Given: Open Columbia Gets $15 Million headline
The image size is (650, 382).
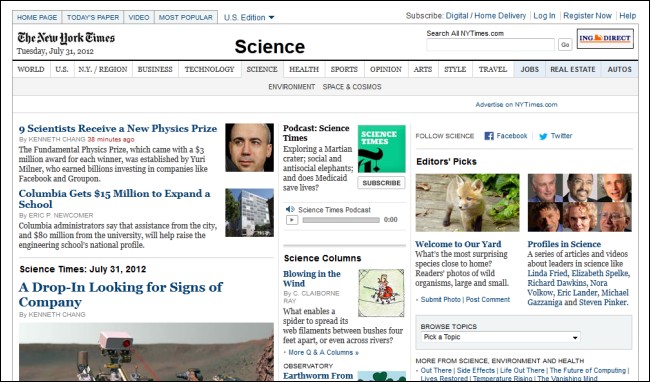Looking at the screenshot, I should click(114, 199).
